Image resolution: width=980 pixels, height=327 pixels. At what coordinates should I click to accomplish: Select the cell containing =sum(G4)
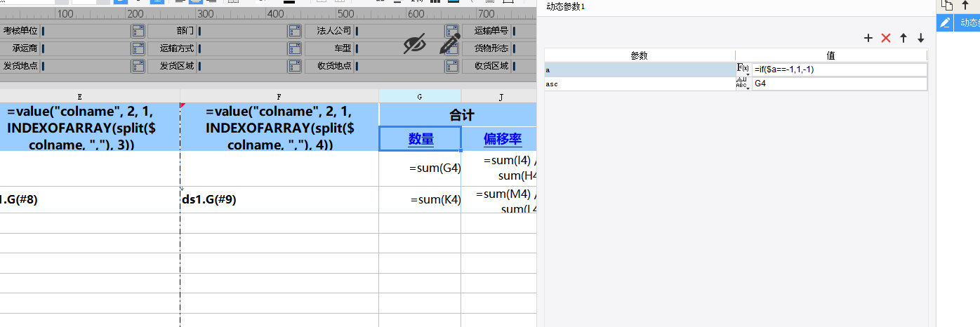point(420,168)
